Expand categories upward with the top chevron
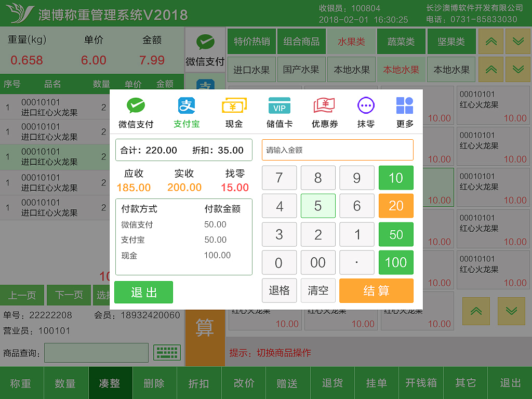The width and height of the screenshot is (532, 399). tap(491, 42)
